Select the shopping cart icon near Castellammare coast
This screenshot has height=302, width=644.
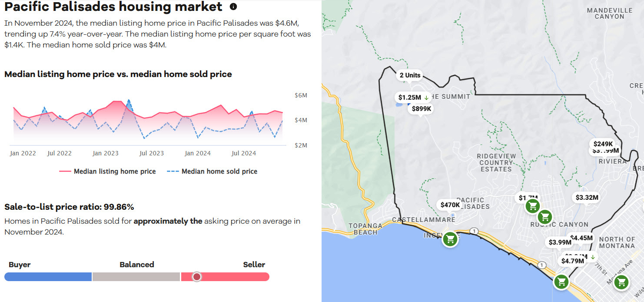(x=450, y=238)
